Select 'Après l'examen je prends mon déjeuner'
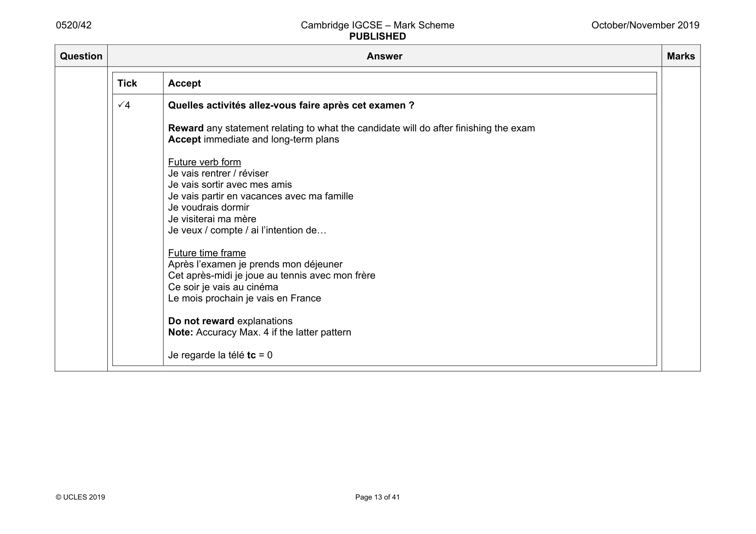 [255, 264]
